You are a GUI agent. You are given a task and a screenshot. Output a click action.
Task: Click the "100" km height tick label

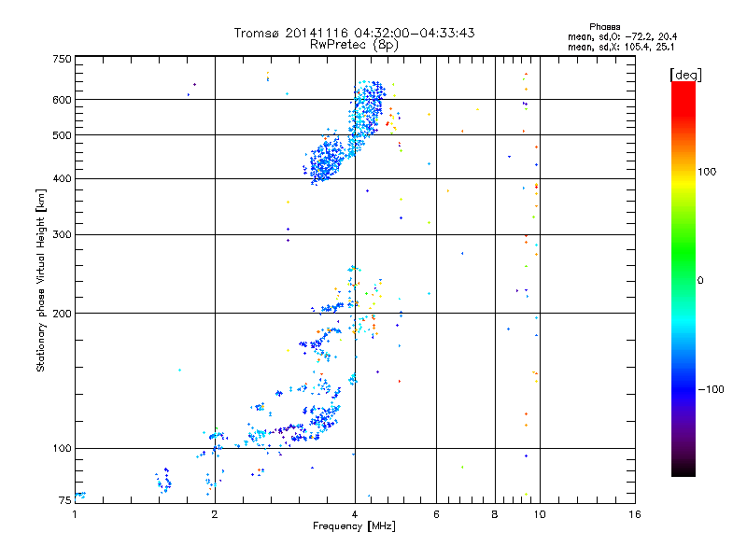62,449
